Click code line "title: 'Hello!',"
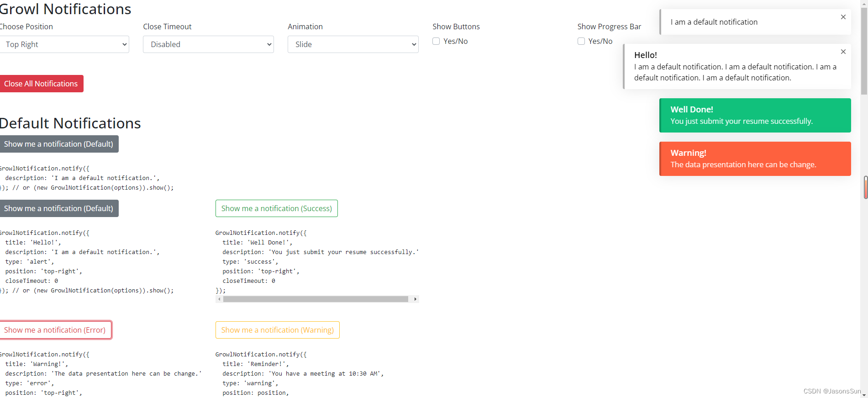The image size is (868, 398). pyautogui.click(x=33, y=243)
